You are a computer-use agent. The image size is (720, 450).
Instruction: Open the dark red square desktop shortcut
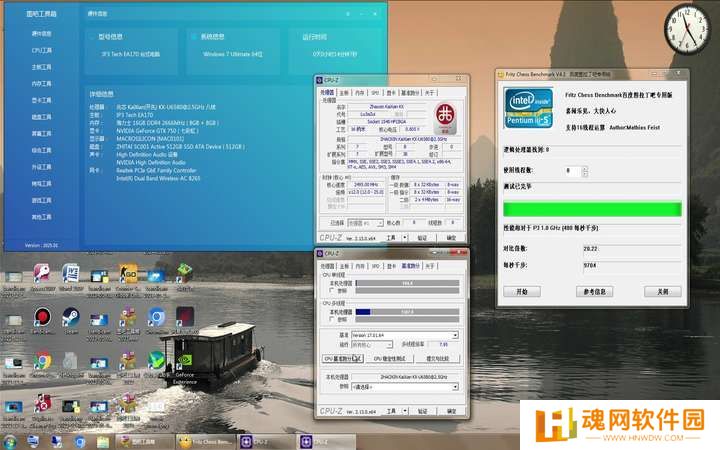(x=185, y=317)
